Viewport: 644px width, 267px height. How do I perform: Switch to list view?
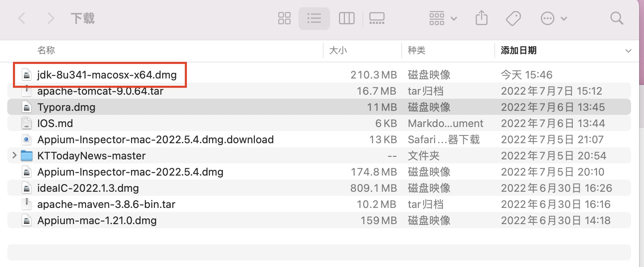pos(314,18)
